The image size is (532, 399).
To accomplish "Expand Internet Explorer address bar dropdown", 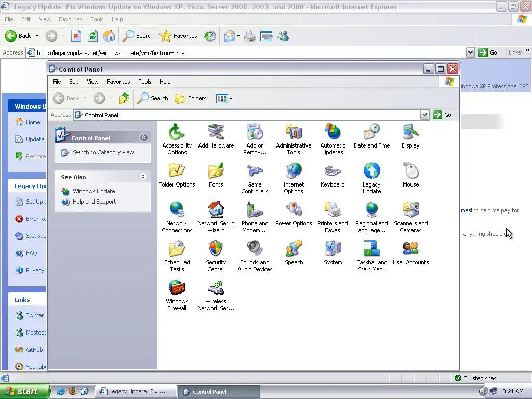I will [x=470, y=52].
